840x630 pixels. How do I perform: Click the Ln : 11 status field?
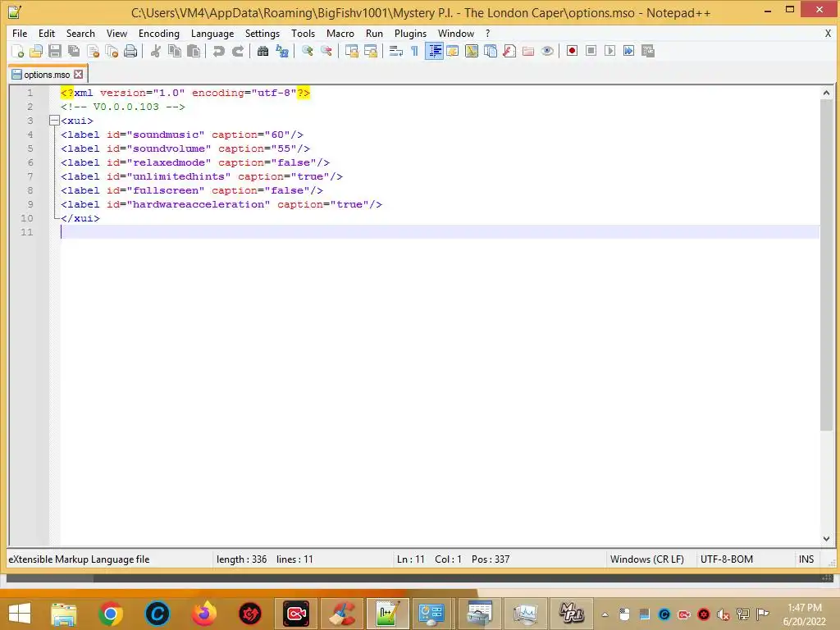pos(410,559)
